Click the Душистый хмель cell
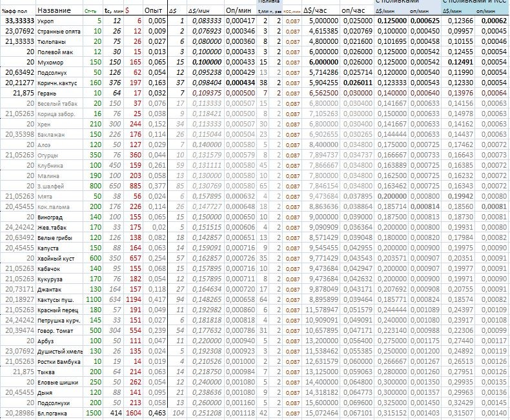 coord(60,352)
